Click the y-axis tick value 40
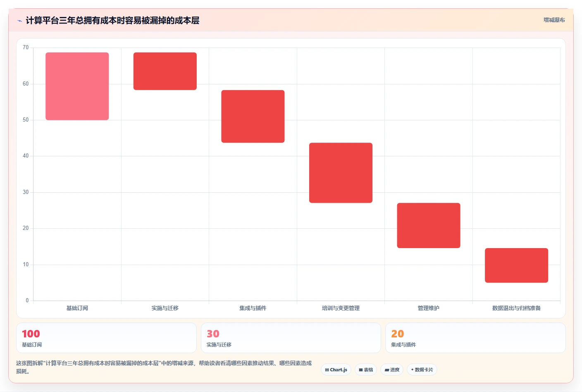Screen dimensions: 582x392 pyautogui.click(x=26, y=156)
